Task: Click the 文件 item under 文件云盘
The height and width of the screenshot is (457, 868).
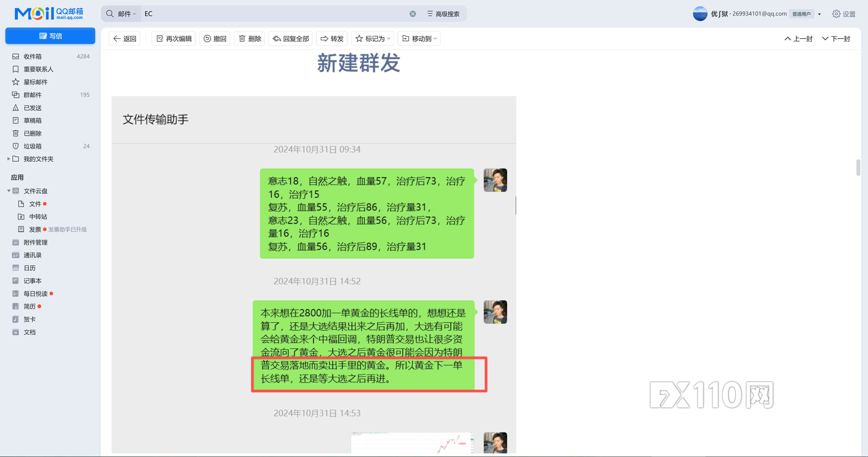Action: click(x=35, y=204)
